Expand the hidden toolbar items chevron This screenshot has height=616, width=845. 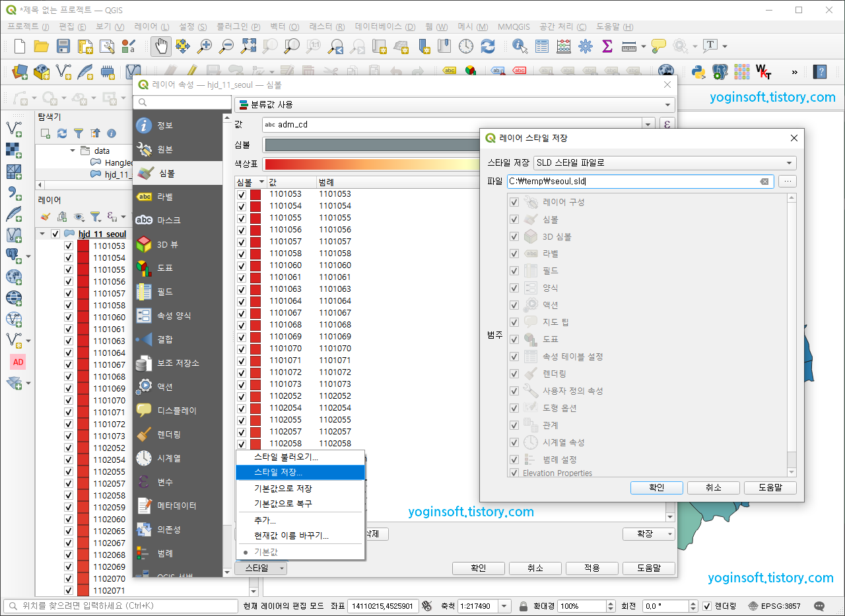(794, 71)
